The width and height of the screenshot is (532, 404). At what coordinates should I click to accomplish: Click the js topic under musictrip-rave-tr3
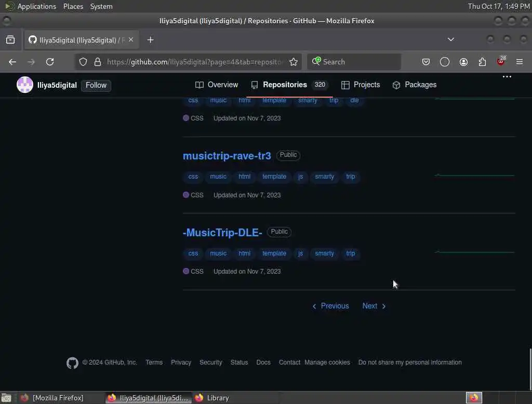(301, 177)
